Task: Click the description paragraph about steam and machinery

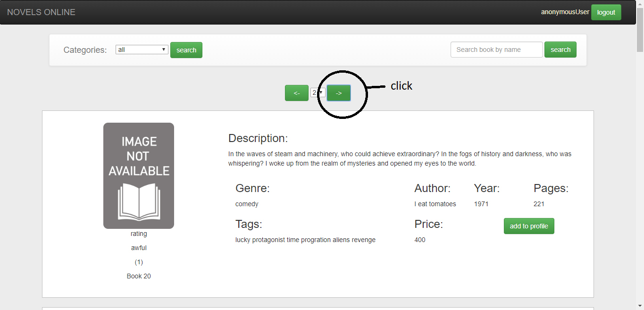Action: click(x=400, y=159)
